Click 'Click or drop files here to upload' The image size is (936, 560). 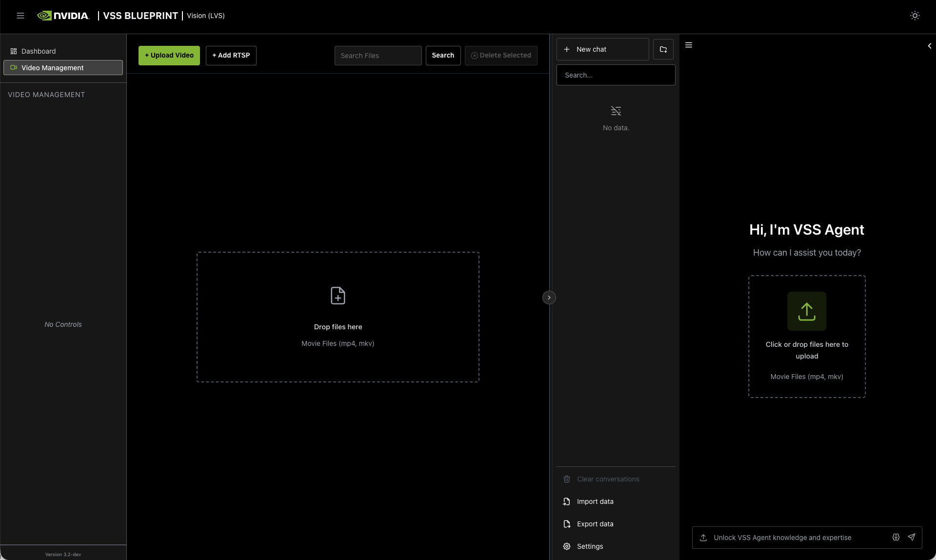point(807,350)
